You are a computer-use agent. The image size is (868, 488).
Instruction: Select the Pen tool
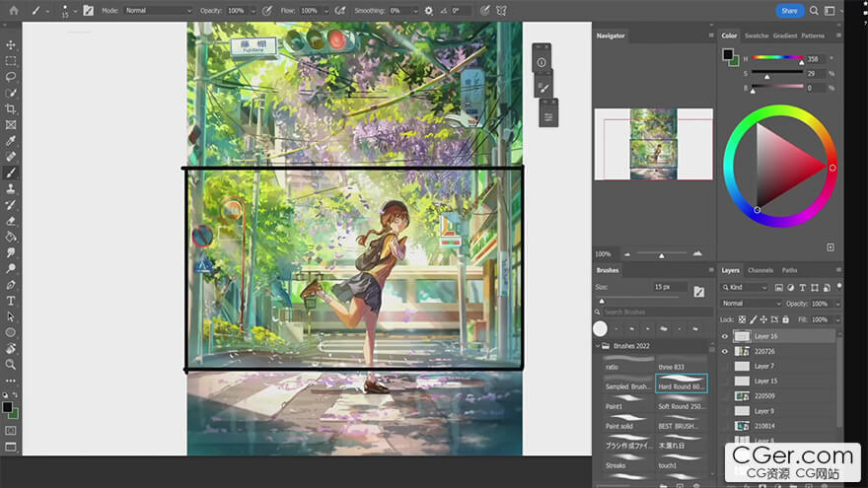click(11, 285)
